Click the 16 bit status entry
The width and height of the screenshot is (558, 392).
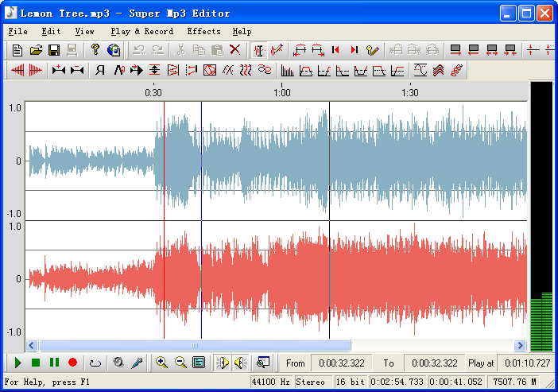click(x=351, y=382)
